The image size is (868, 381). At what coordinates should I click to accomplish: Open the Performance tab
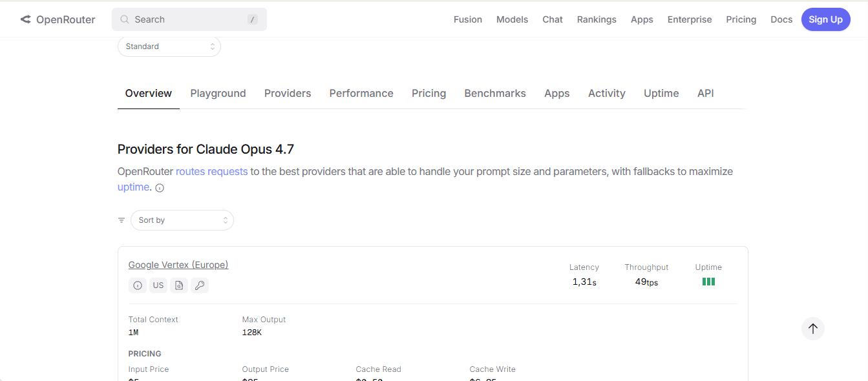click(x=361, y=93)
